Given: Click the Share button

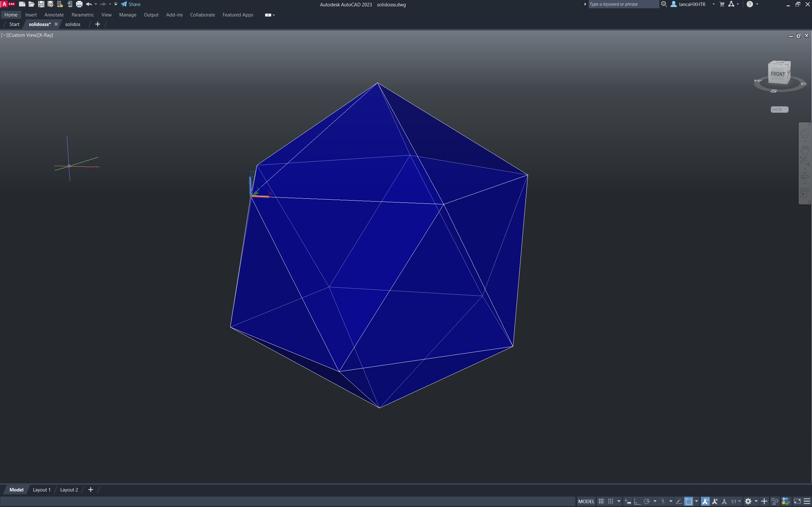Looking at the screenshot, I should point(131,4).
